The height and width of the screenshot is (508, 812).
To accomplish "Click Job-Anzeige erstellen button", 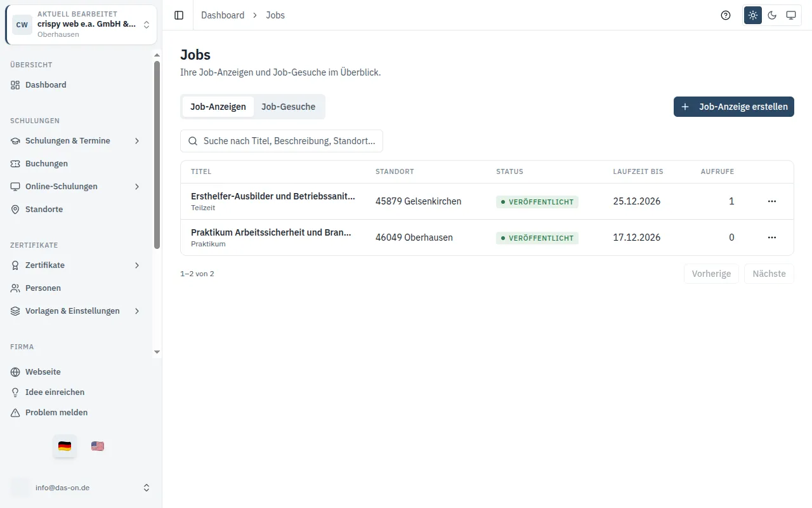I will (734, 107).
